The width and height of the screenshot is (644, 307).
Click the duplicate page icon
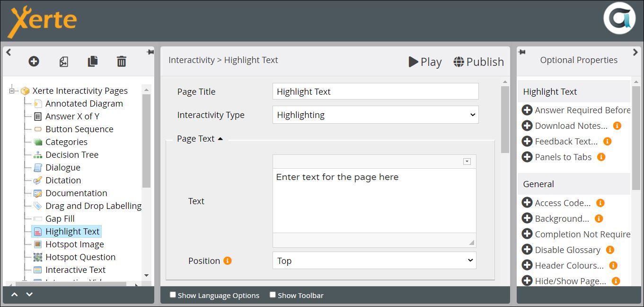[93, 61]
